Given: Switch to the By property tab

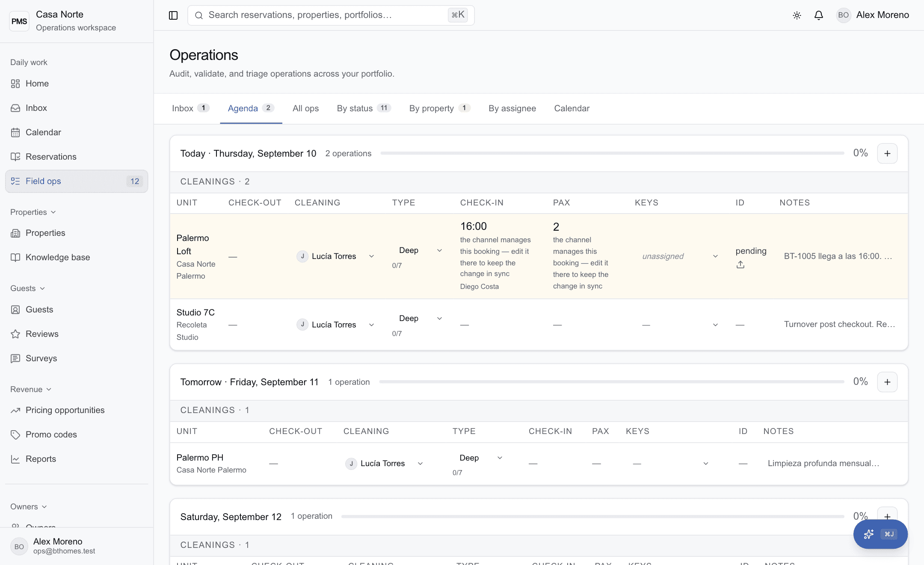Looking at the screenshot, I should pyautogui.click(x=440, y=108).
